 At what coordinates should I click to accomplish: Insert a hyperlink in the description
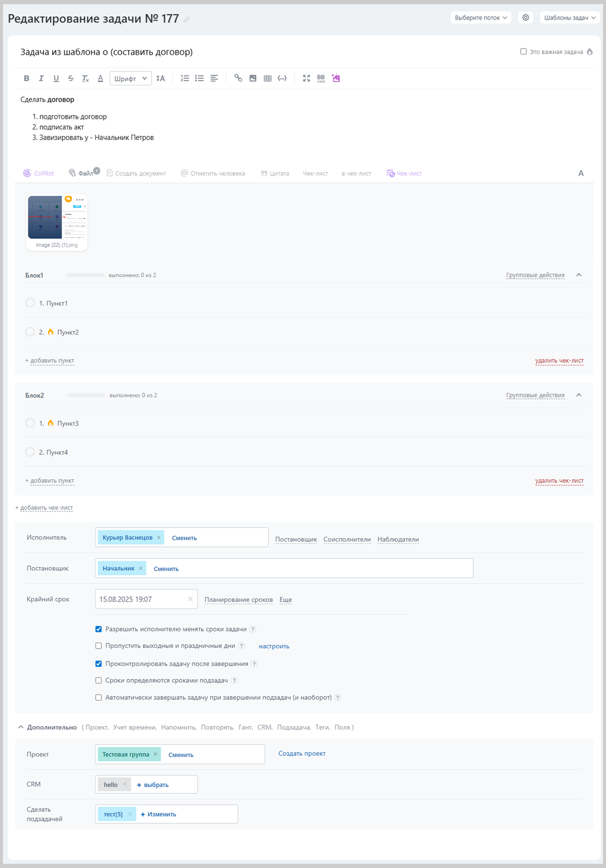[238, 78]
